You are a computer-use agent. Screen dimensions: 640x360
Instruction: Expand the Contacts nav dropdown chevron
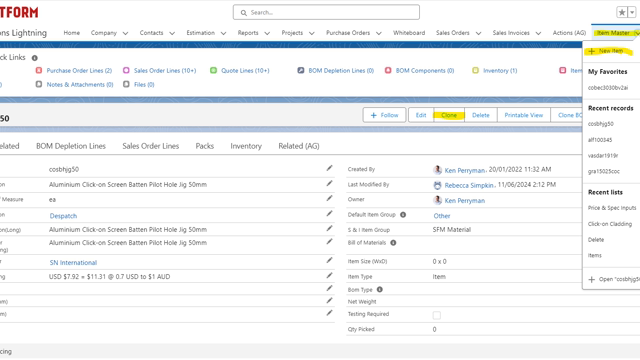(x=172, y=33)
